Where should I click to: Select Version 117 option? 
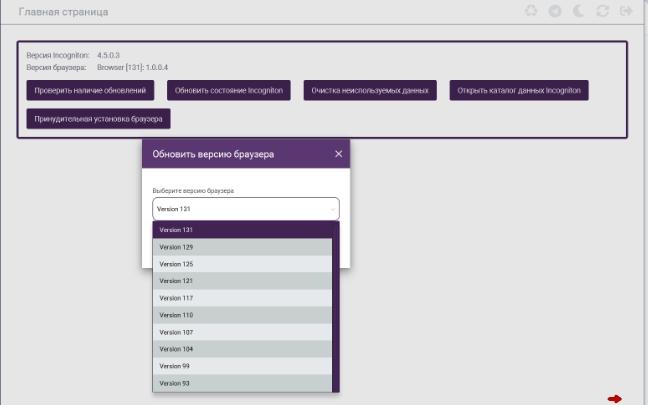click(242, 298)
